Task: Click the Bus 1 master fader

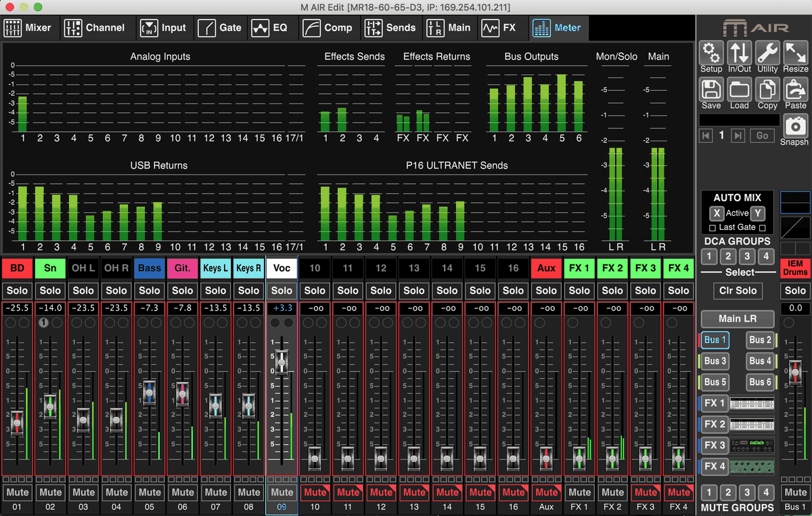Action: coord(795,374)
